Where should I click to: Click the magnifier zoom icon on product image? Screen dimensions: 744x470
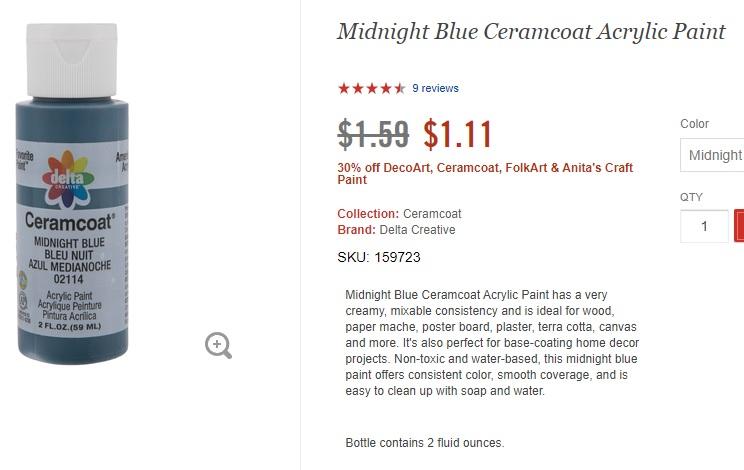click(x=218, y=345)
